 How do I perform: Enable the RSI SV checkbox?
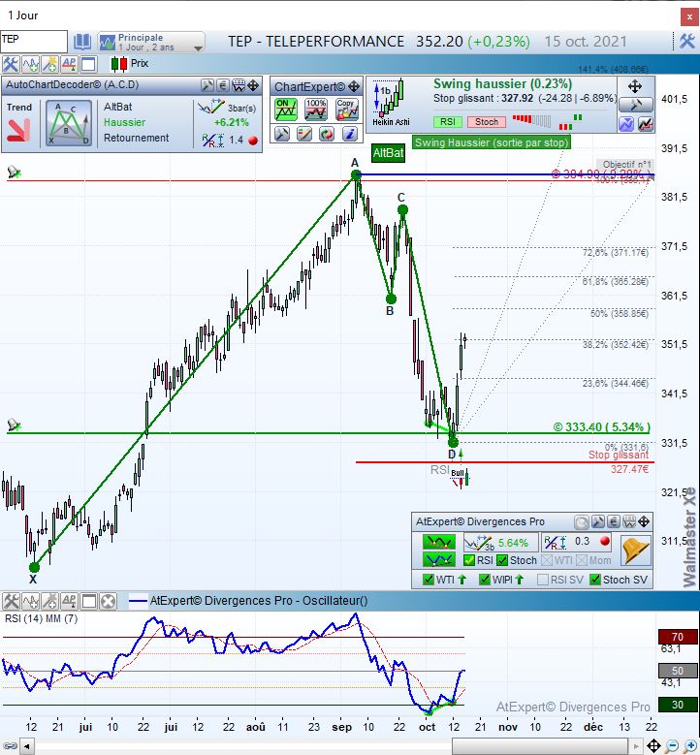pyautogui.click(x=543, y=580)
